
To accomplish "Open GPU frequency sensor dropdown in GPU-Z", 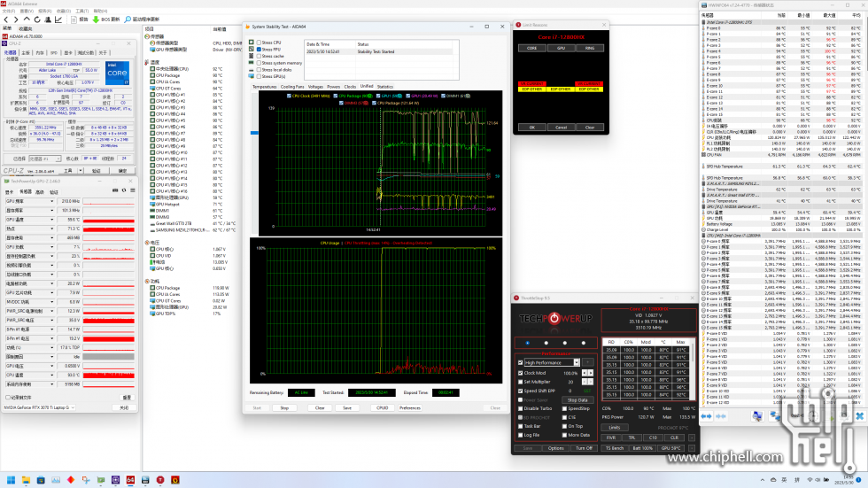I will 52,201.
